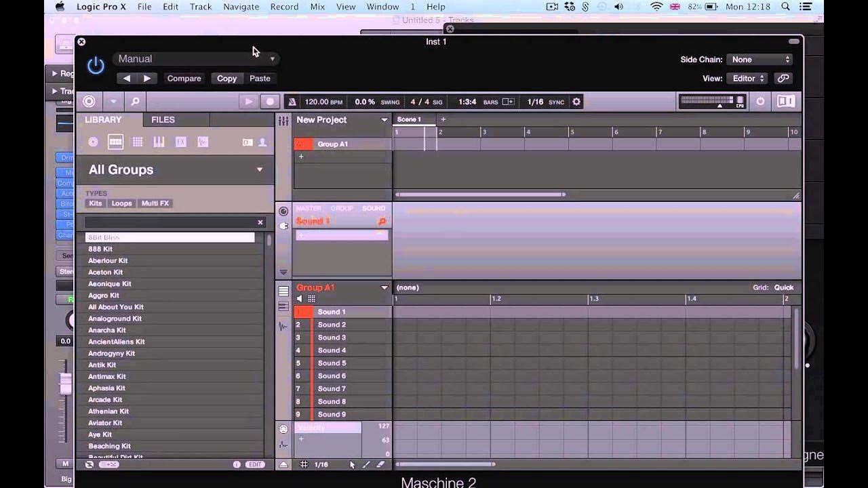Select the eraser edit tool

[380, 464]
